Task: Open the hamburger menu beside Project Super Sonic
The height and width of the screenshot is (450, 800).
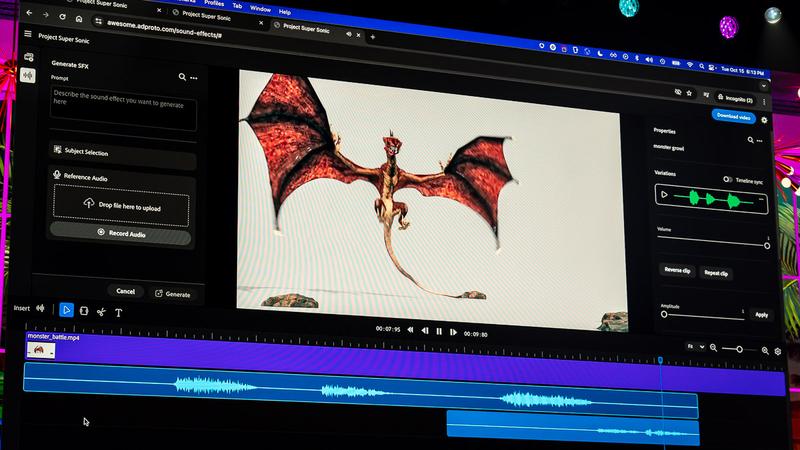Action: coord(27,34)
